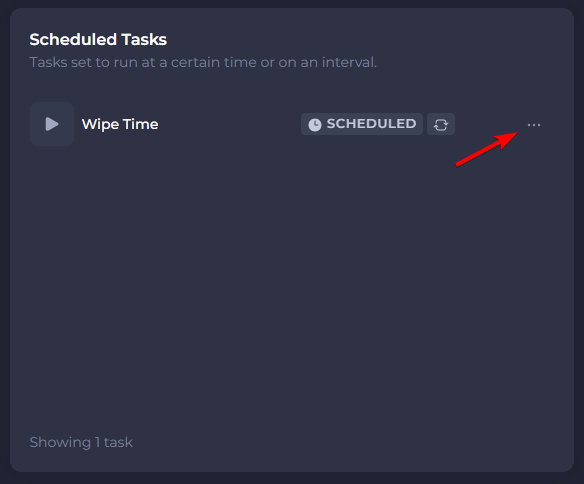Image resolution: width=584 pixels, height=484 pixels.
Task: Click the word SCHEDULED on the status pill
Action: coord(371,124)
